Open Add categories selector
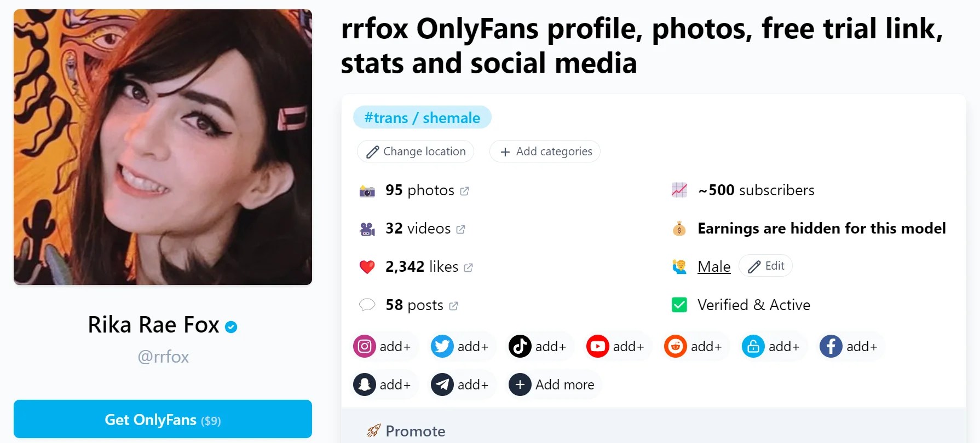 click(544, 151)
